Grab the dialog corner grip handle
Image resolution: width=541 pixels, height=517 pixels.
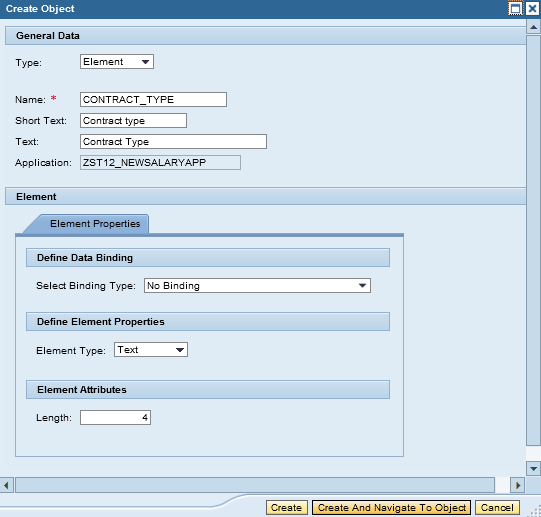[x=535, y=511]
